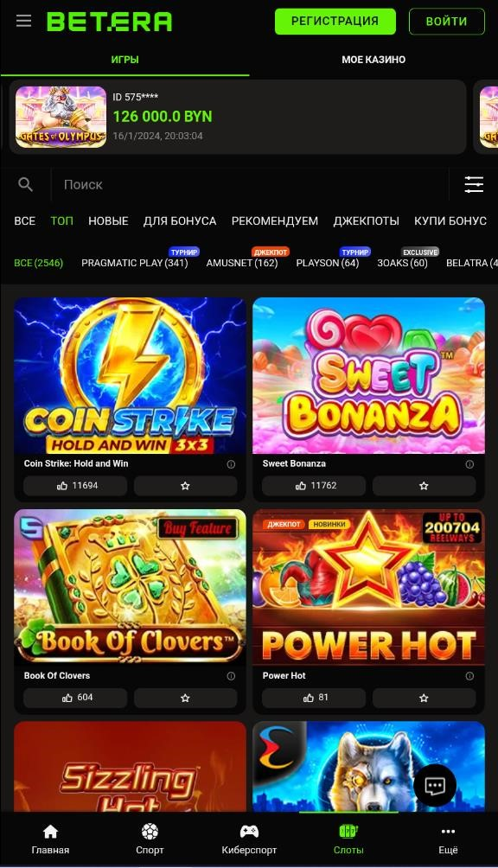
Task: Show info icon for Sweet Bonanza
Action: point(469,464)
